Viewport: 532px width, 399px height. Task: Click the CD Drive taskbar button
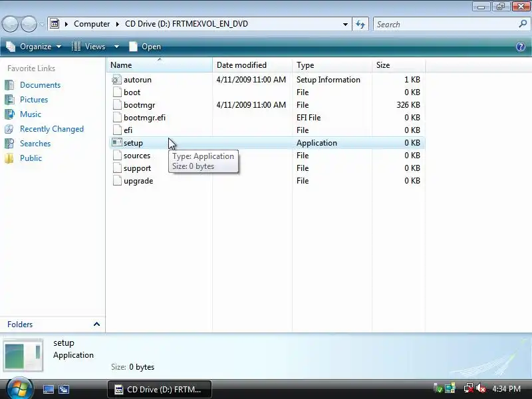[x=160, y=389]
